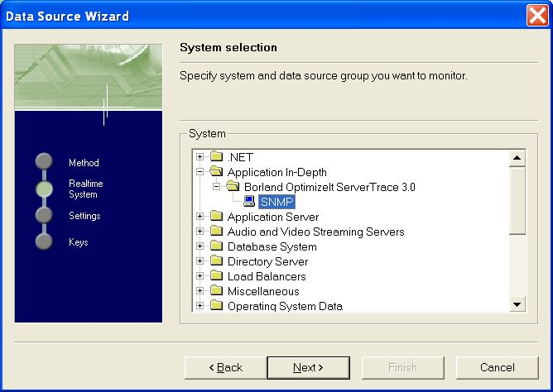Click the disabled Finish button

coord(403,368)
